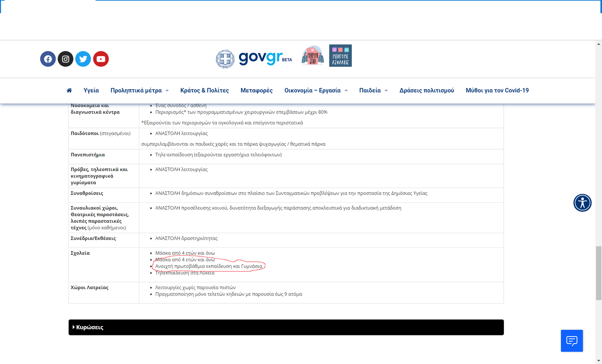Expand the plus next to Παιδεία
The height and width of the screenshot is (364, 602).
point(386,91)
